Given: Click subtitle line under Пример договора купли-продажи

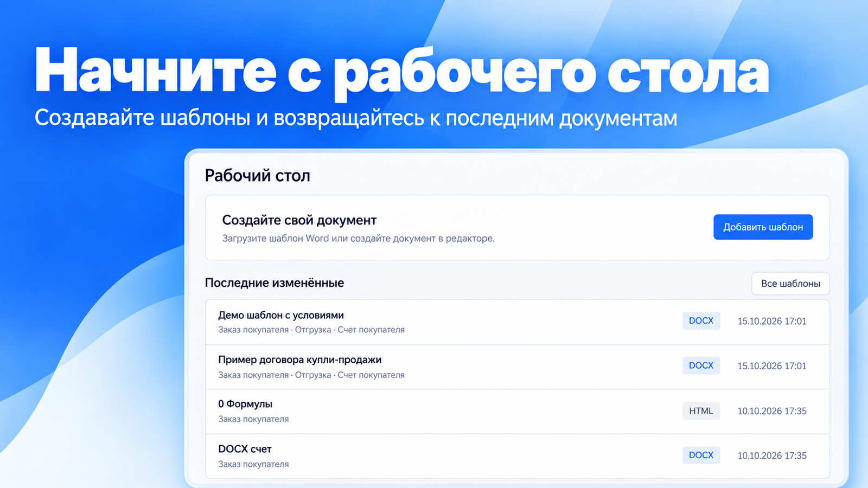Looking at the screenshot, I should click(311, 375).
